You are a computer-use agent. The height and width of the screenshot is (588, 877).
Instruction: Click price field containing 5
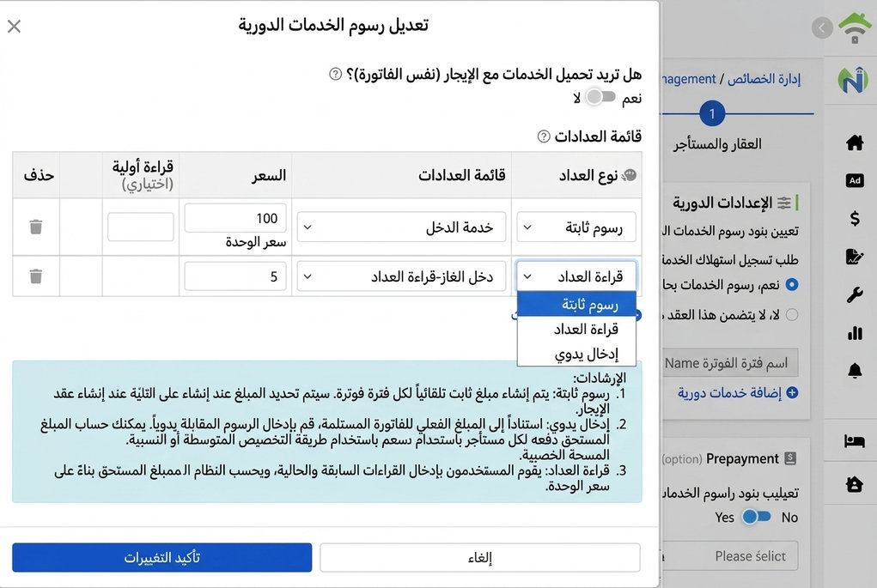click(234, 276)
